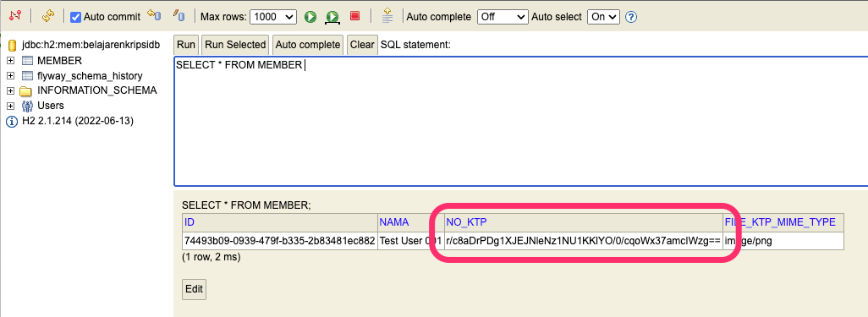Image resolution: width=868 pixels, height=317 pixels.
Task: Click the Rollback icon
Action: [x=154, y=15]
